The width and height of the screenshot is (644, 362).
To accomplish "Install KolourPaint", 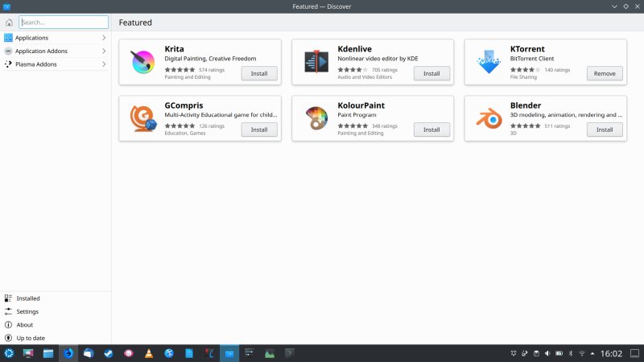I will 431,130.
